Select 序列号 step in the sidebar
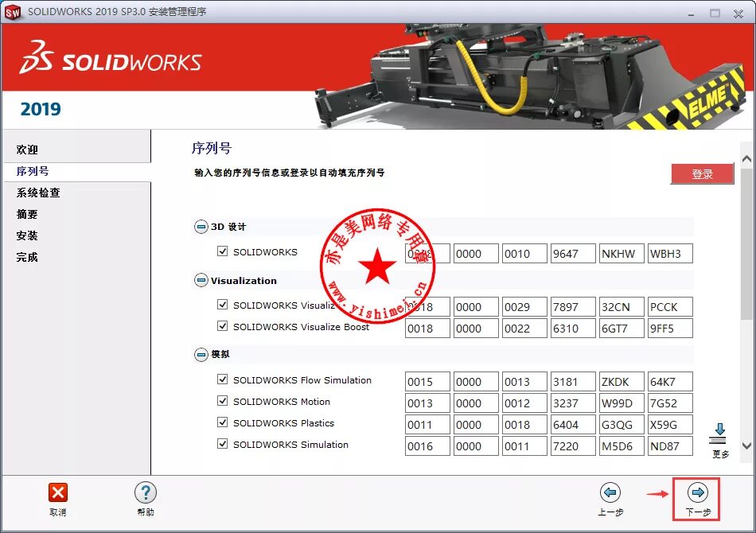 coord(33,171)
